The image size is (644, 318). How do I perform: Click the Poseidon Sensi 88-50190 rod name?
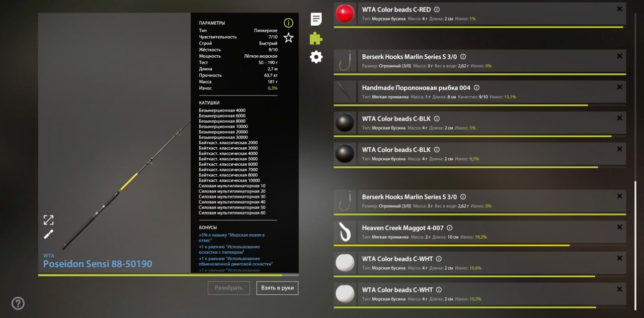coord(98,264)
